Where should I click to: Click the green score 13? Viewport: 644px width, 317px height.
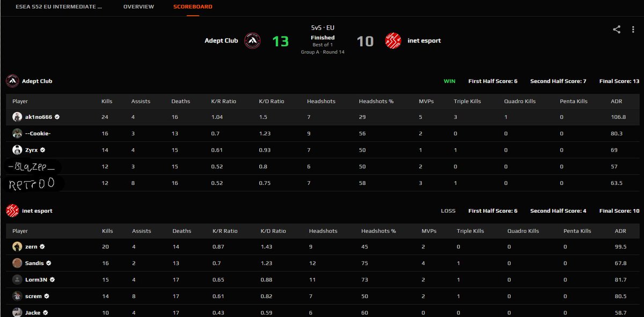[280, 41]
